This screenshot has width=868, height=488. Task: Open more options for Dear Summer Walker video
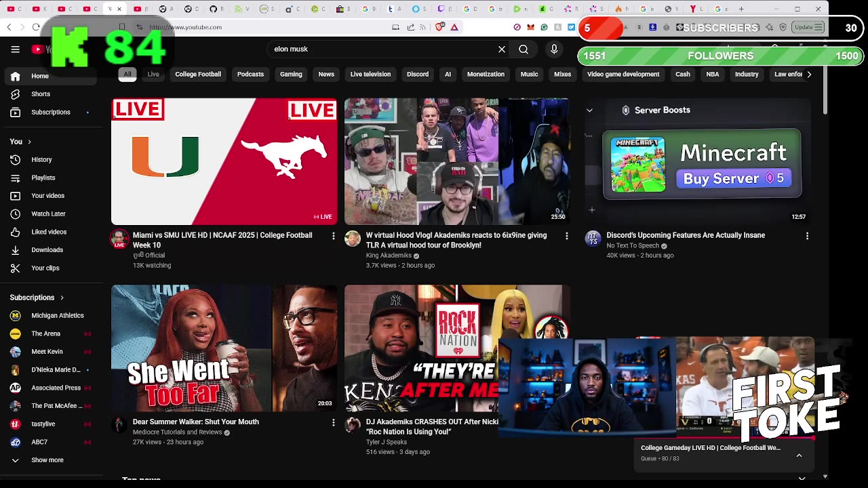333,422
